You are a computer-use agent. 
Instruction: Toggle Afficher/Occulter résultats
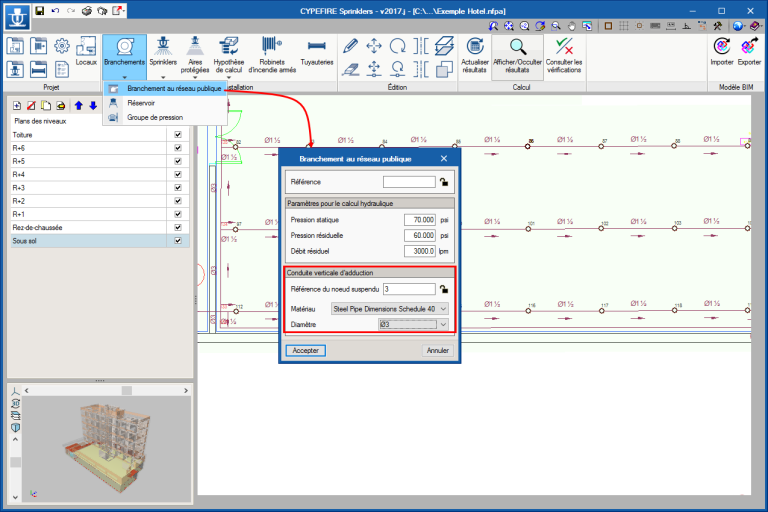tap(517, 46)
